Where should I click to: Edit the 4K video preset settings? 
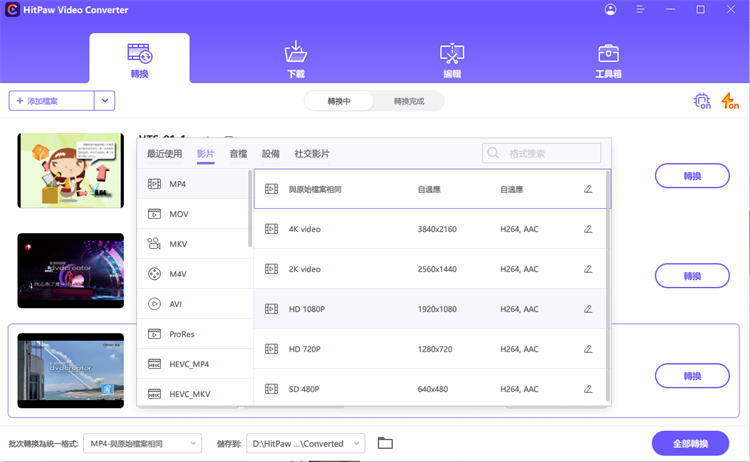pos(588,229)
